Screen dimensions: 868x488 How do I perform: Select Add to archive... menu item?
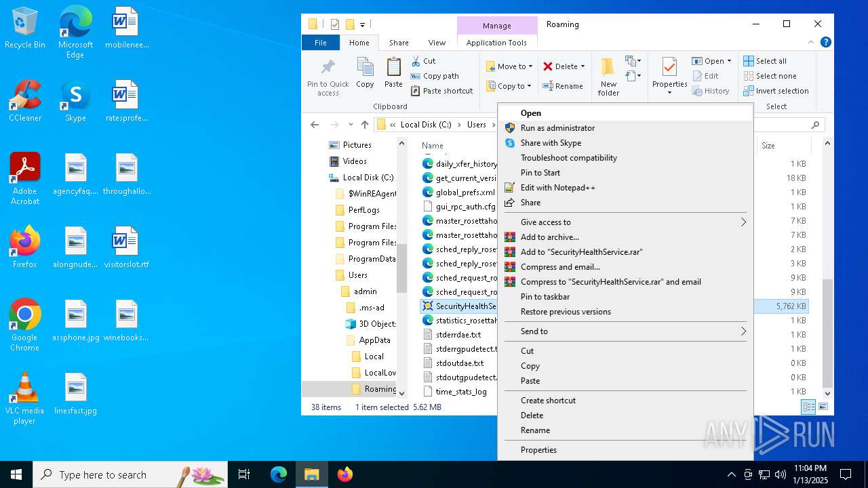coord(625,237)
